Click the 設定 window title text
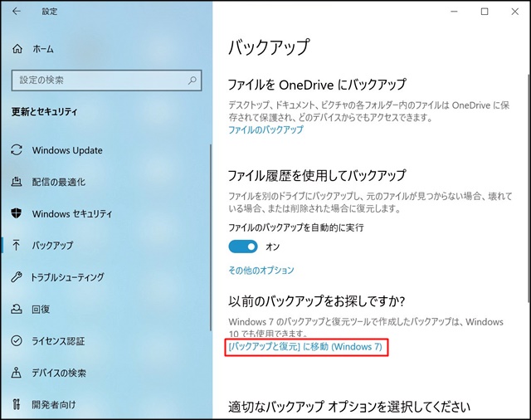Viewport: 531px width, 420px height. 50,12
